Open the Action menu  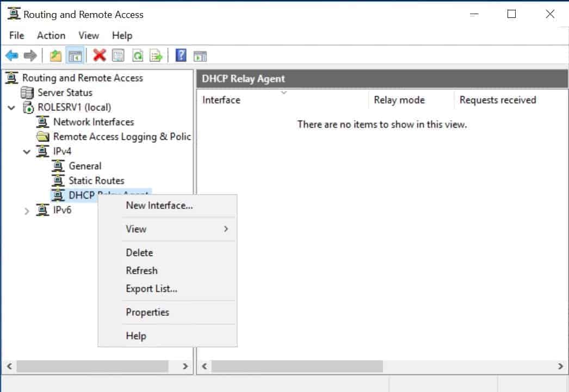point(51,35)
